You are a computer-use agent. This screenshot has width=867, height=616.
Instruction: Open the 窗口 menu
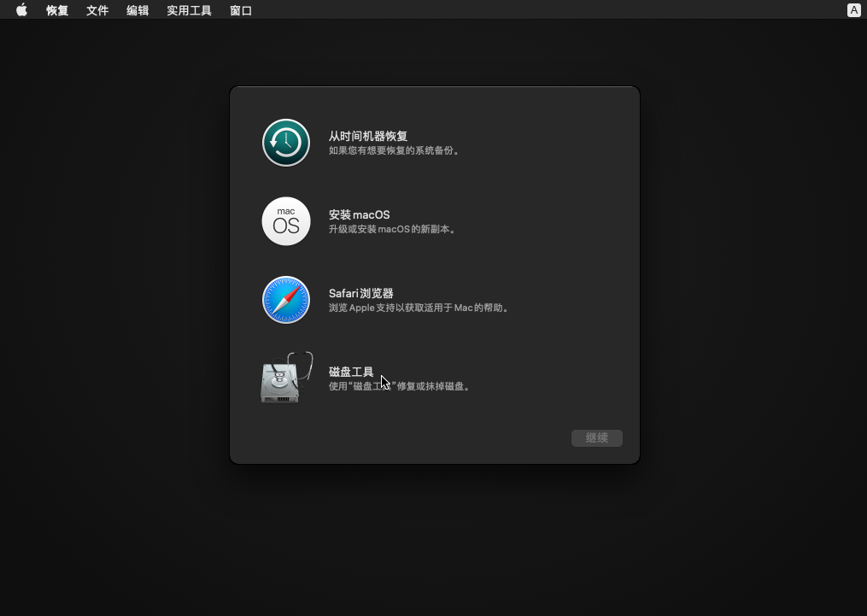coord(241,10)
